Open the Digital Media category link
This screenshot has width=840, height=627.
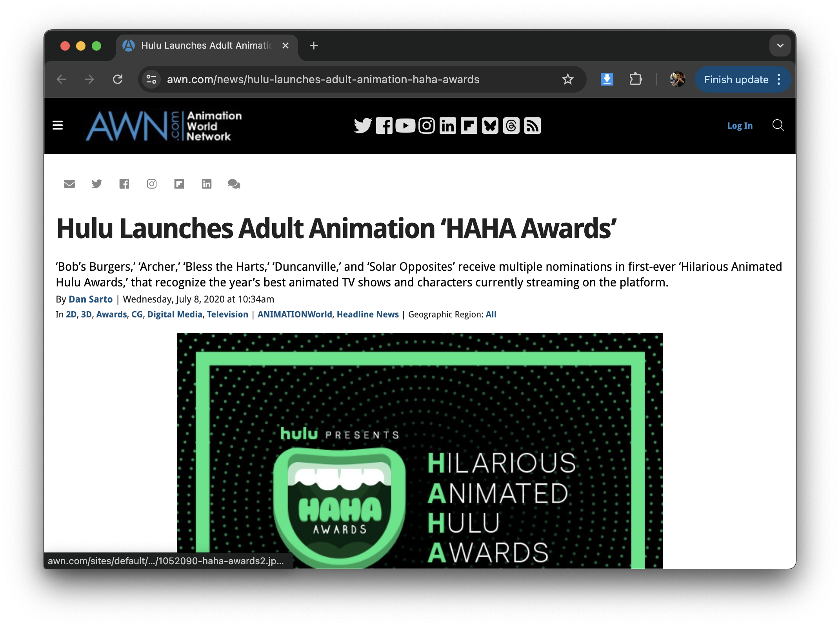tap(175, 314)
